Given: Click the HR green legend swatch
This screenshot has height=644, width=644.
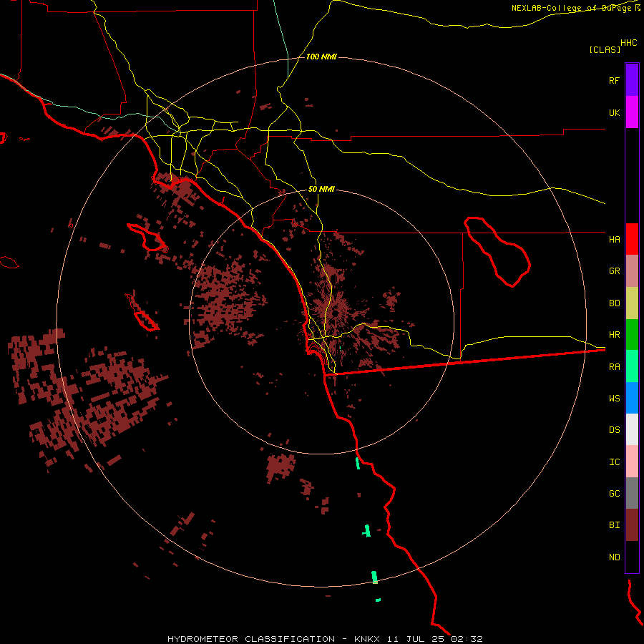Looking at the screenshot, I should tap(632, 335).
